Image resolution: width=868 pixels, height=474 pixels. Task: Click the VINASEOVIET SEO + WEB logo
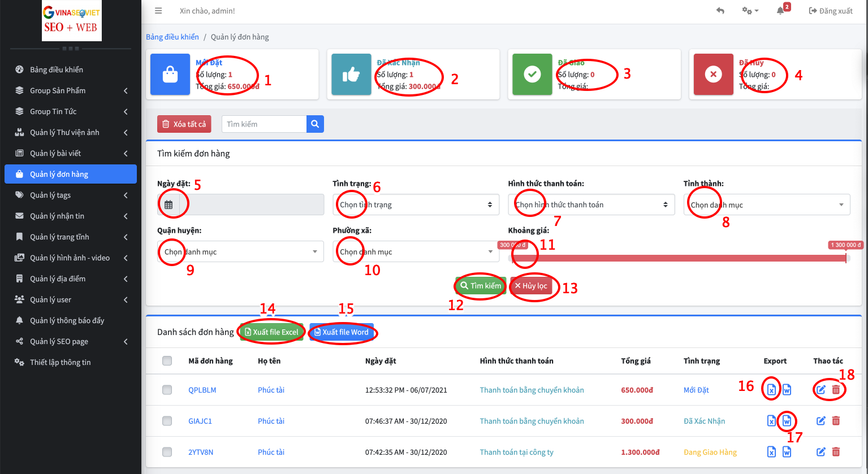72,20
